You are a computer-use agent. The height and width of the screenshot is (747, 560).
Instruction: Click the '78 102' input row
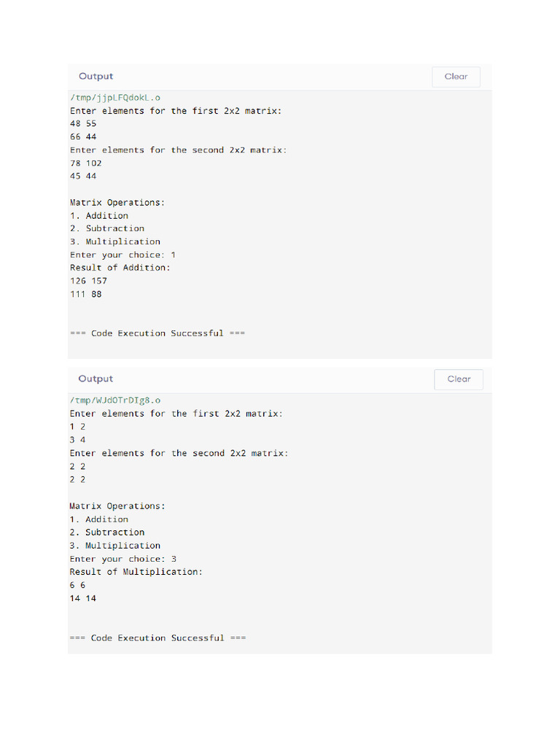86,163
